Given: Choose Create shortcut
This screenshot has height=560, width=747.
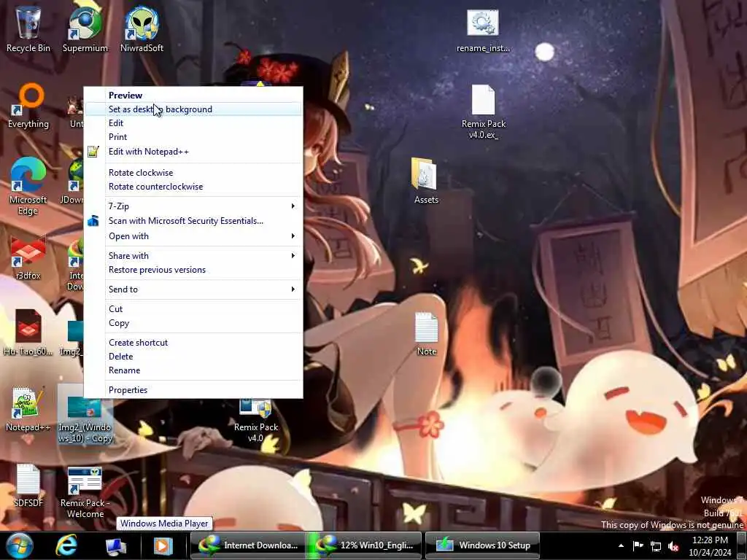Looking at the screenshot, I should pyautogui.click(x=193, y=343).
